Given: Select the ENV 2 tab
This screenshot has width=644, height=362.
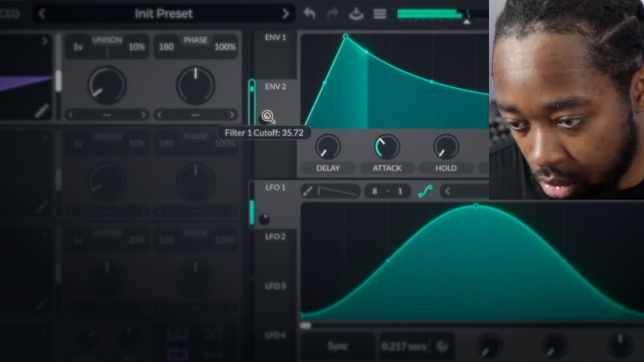Looking at the screenshot, I should pyautogui.click(x=275, y=86).
